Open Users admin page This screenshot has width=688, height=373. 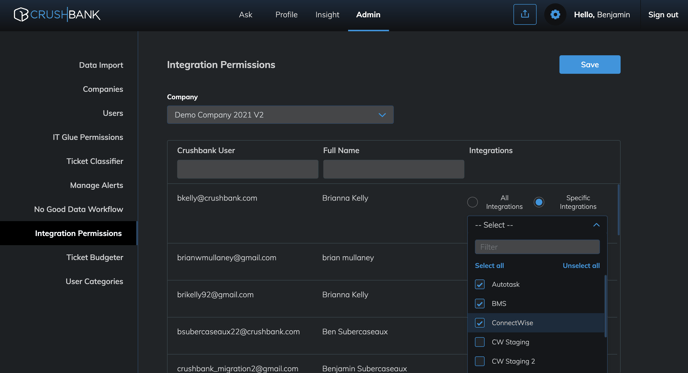click(113, 113)
